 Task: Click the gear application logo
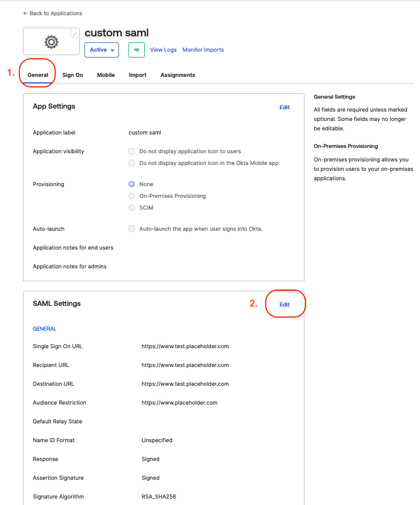[52, 42]
